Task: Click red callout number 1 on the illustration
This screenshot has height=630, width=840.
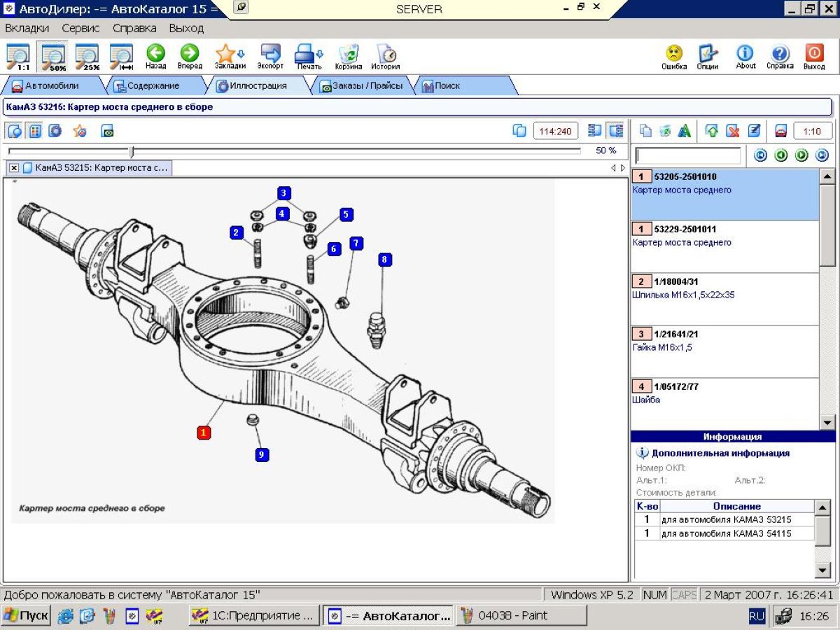Action: tap(204, 433)
